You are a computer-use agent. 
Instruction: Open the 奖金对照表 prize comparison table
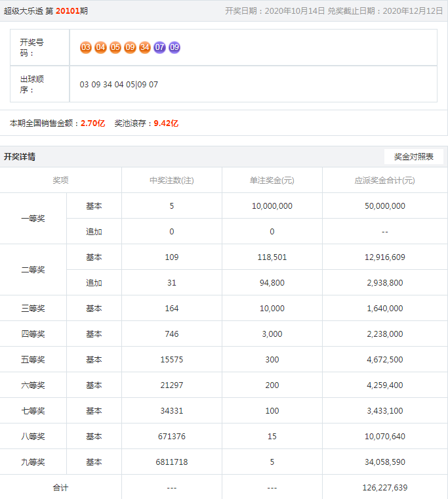413,157
